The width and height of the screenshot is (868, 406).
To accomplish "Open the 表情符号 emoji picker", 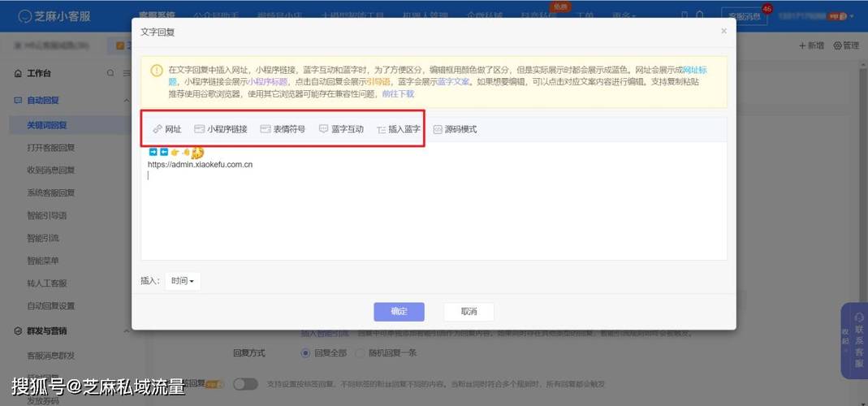I will 283,129.
